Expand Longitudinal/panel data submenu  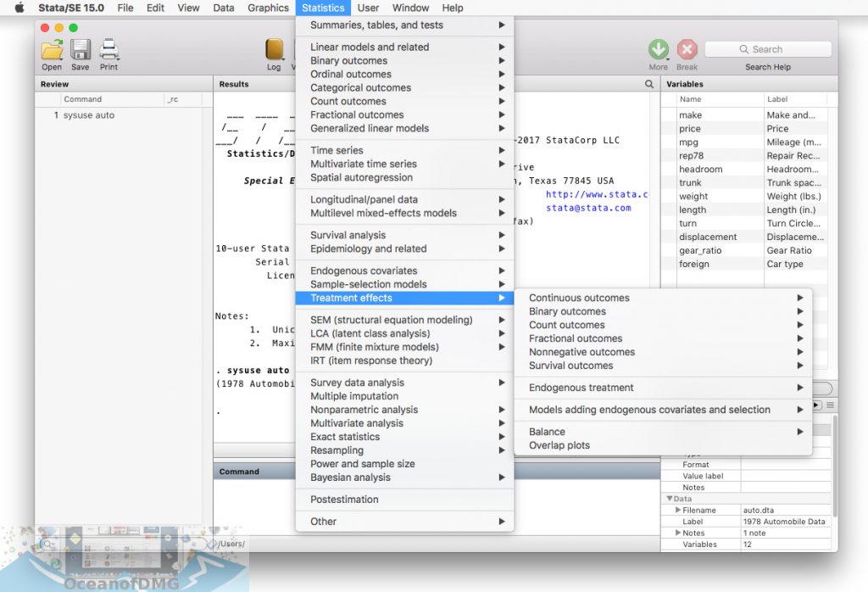click(404, 199)
